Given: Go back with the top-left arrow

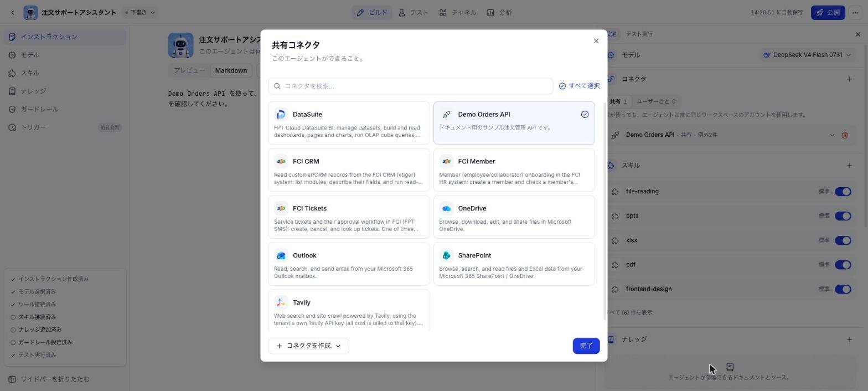Looking at the screenshot, I should point(13,13).
